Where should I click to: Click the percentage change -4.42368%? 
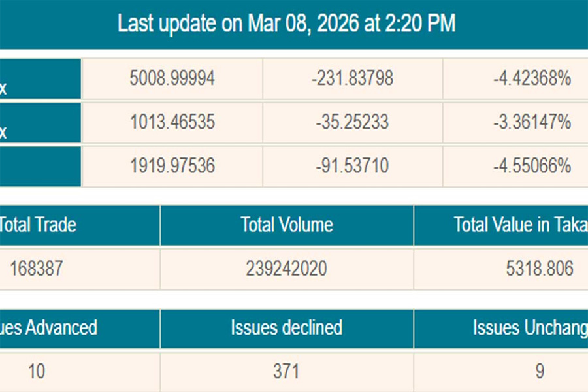(x=532, y=79)
